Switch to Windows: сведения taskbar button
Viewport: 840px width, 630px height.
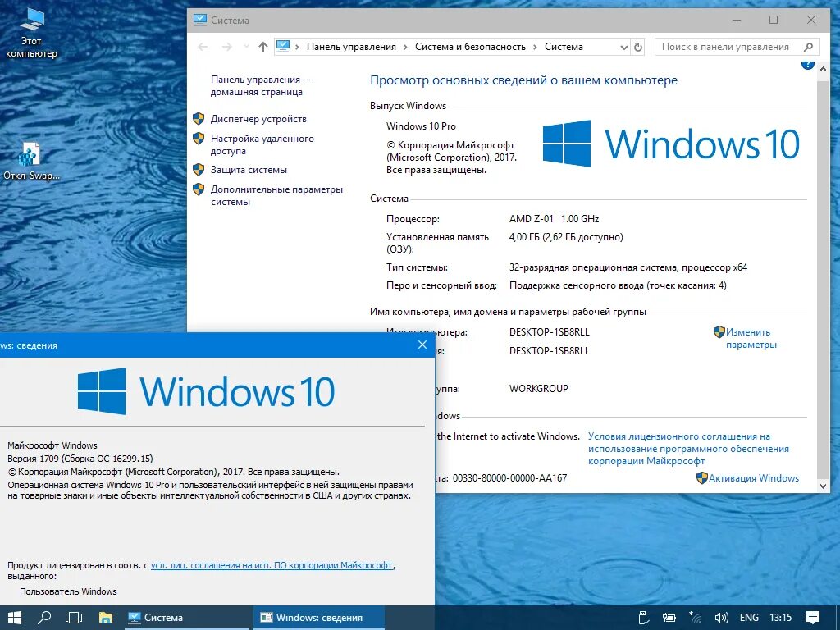(x=319, y=618)
